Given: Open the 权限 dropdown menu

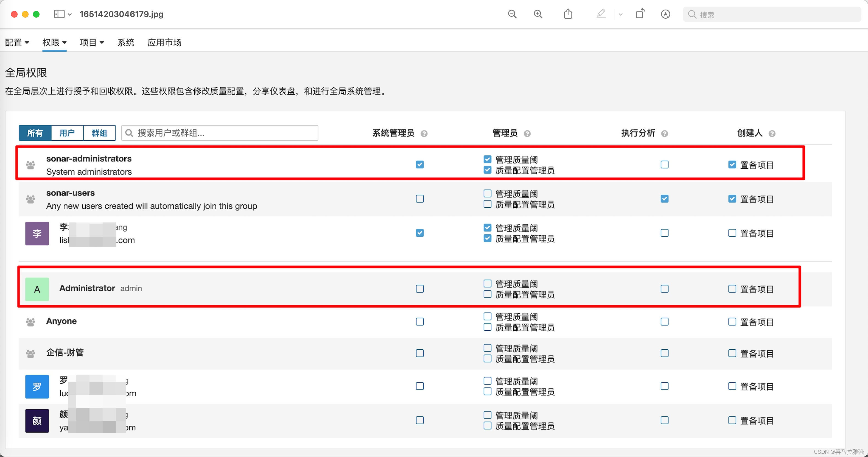Looking at the screenshot, I should [x=55, y=43].
